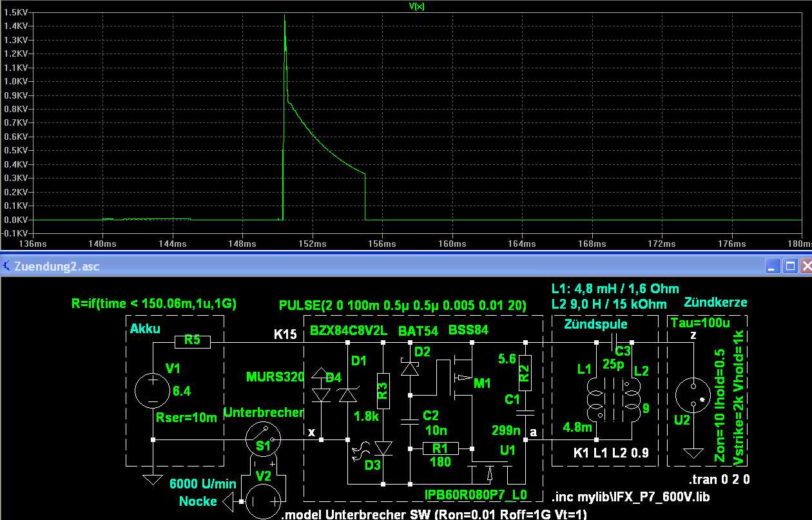Select the R1 180 ohm resistor

pos(442,448)
